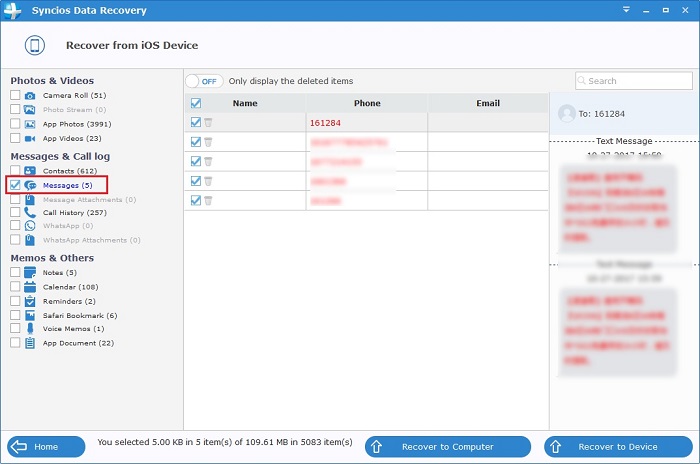700x464 pixels.
Task: Check the Calendar (108) checkbox
Action: 15,286
